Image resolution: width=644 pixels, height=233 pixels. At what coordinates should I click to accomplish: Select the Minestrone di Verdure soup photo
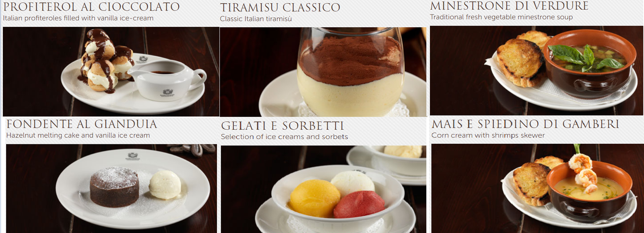(537, 71)
